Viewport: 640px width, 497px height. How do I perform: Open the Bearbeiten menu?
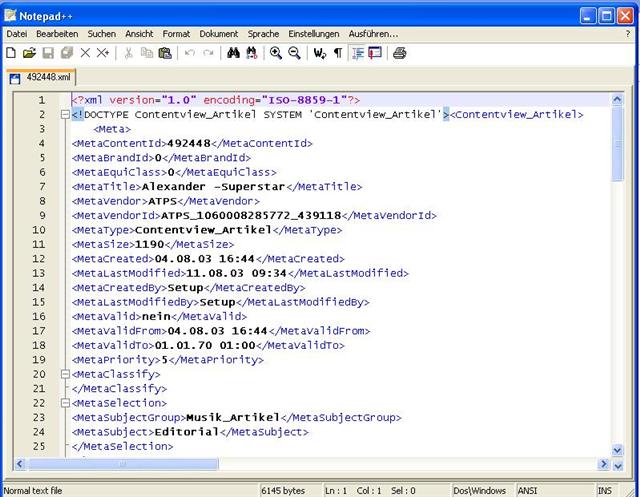point(57,34)
